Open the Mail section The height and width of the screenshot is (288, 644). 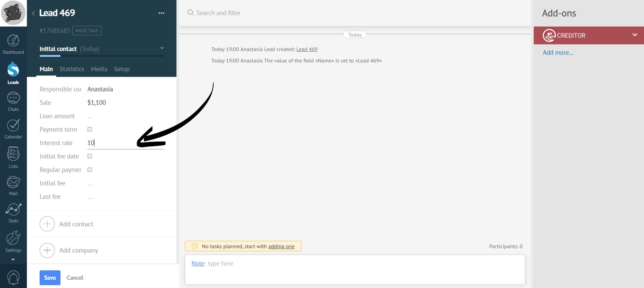point(13,186)
